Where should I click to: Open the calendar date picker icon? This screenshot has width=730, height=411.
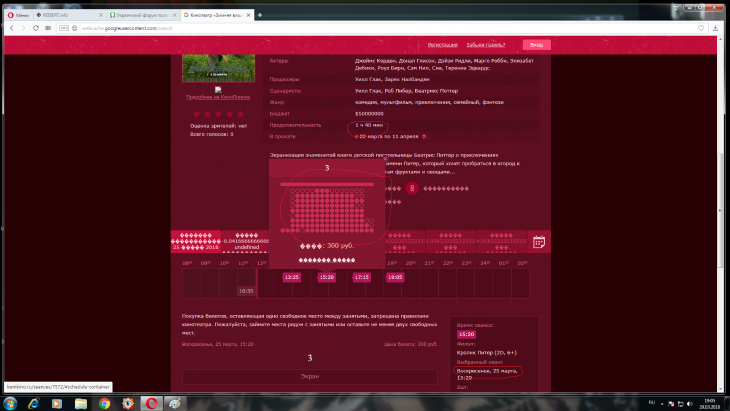pos(538,242)
